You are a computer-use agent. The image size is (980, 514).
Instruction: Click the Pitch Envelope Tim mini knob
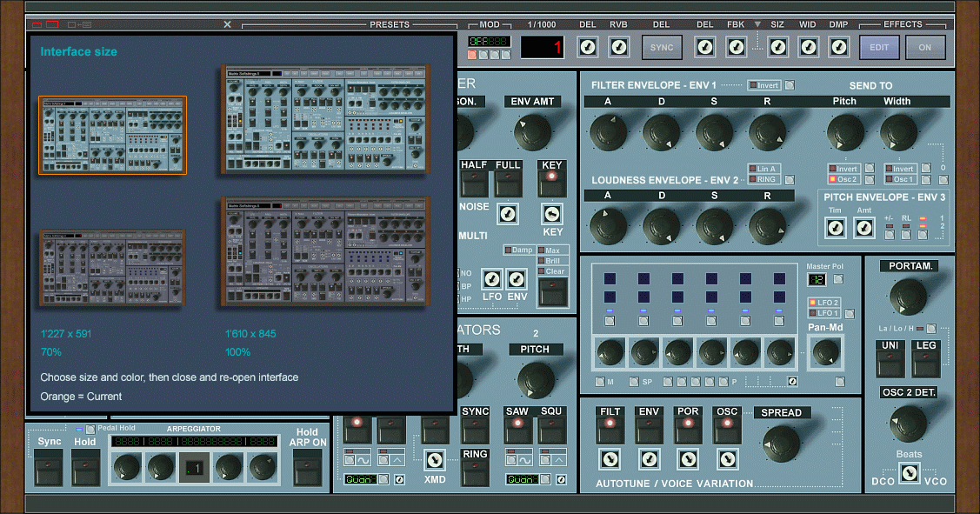(835, 228)
